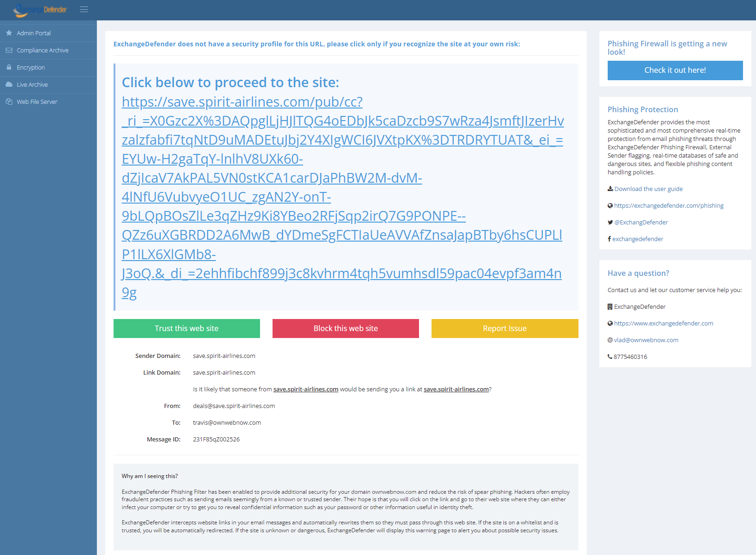Click the cloud icon for Live Archive
This screenshot has height=555, width=756.
click(x=9, y=84)
